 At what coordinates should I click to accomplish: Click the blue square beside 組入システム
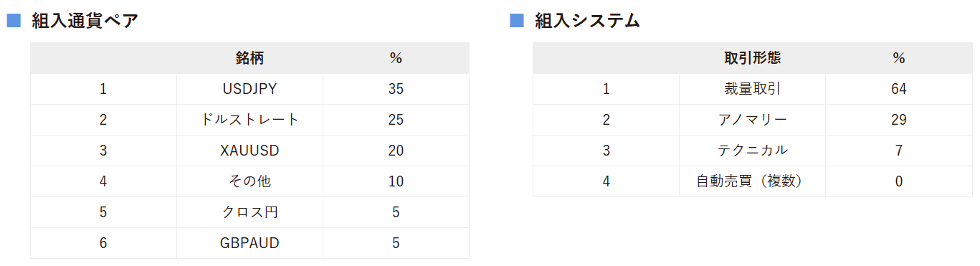(x=517, y=21)
